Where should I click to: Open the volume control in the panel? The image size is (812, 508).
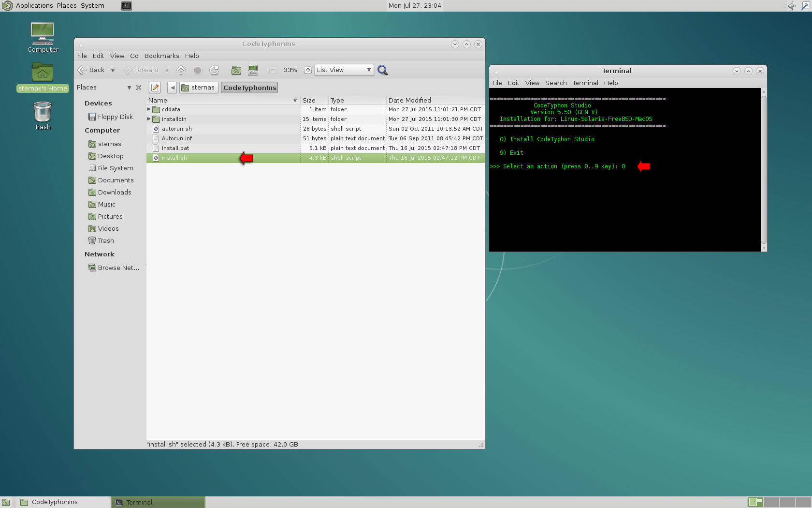click(x=791, y=6)
